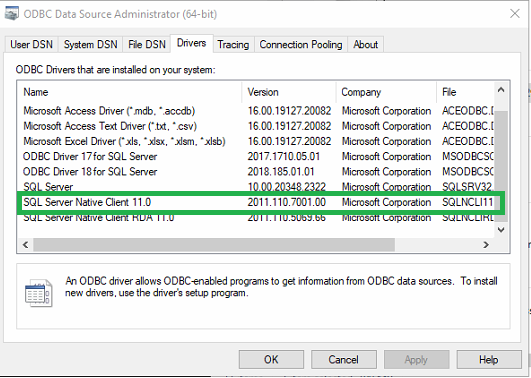531x378 pixels.
Task: Click MSODBCSQL file cell in ODBC Driver 18 row
Action: (x=468, y=172)
